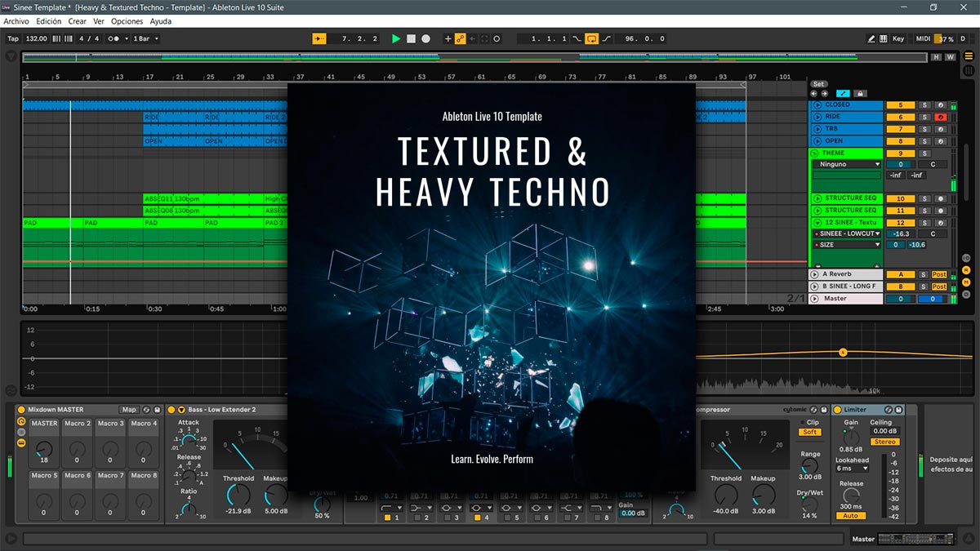Open the Opciones menu
The image size is (980, 551).
[x=127, y=21]
